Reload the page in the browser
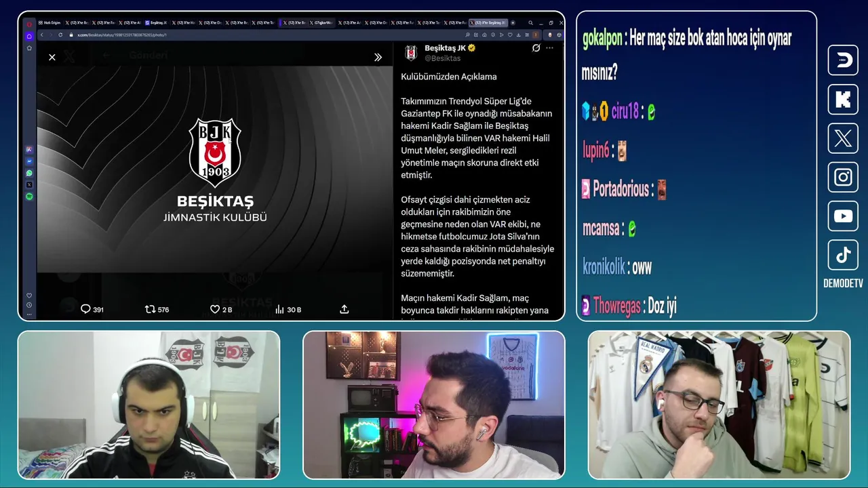The image size is (868, 488). 60,35
